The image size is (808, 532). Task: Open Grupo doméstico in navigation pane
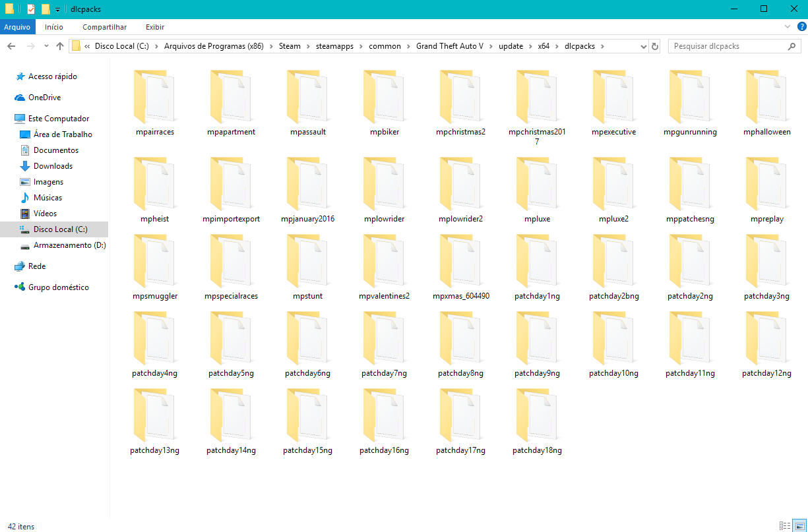click(58, 287)
